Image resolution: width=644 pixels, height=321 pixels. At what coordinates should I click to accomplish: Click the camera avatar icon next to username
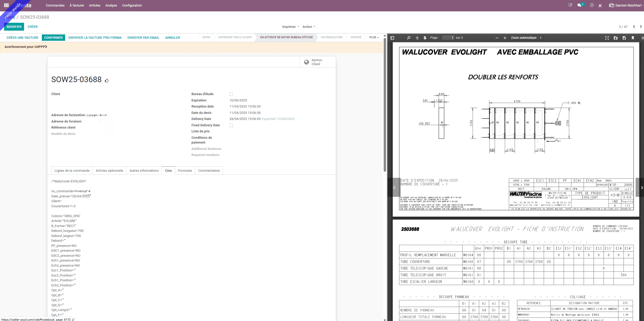coord(611,5)
